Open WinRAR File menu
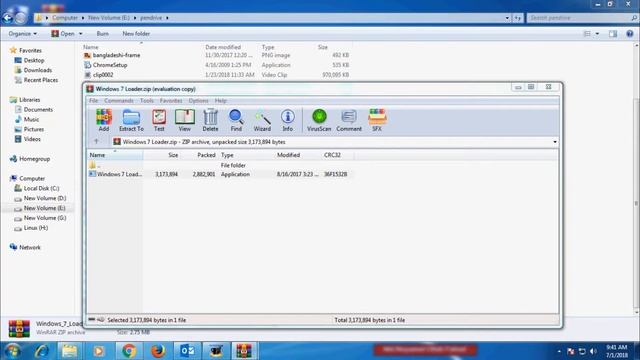Screen dimensions: 640x360 (x=93, y=101)
